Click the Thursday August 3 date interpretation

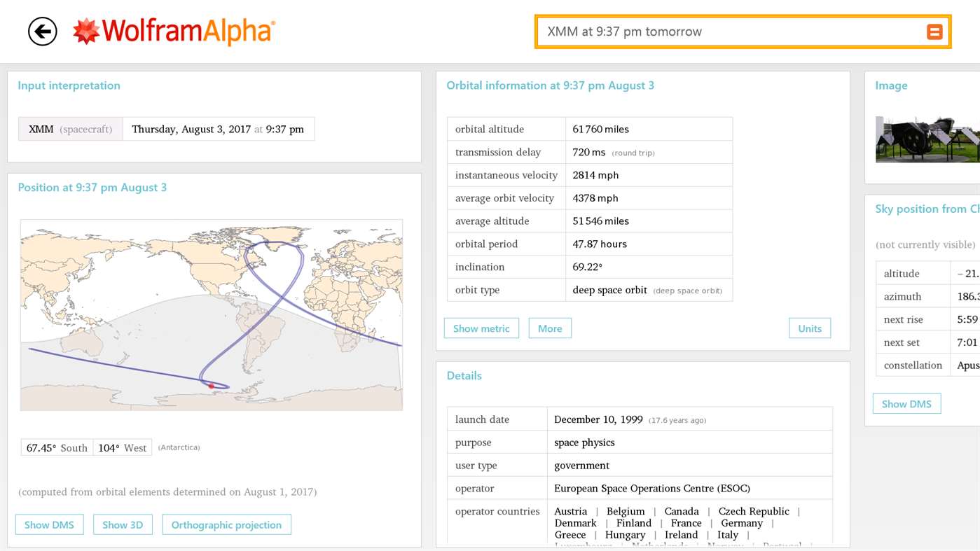click(219, 129)
